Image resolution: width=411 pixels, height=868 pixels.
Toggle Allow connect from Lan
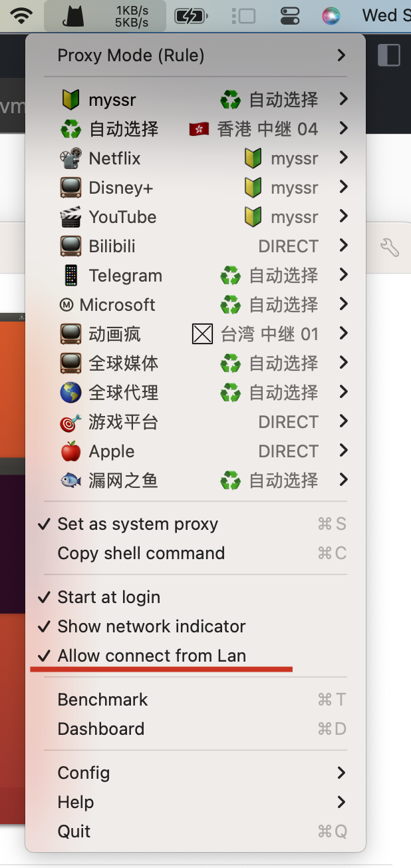coord(152,656)
